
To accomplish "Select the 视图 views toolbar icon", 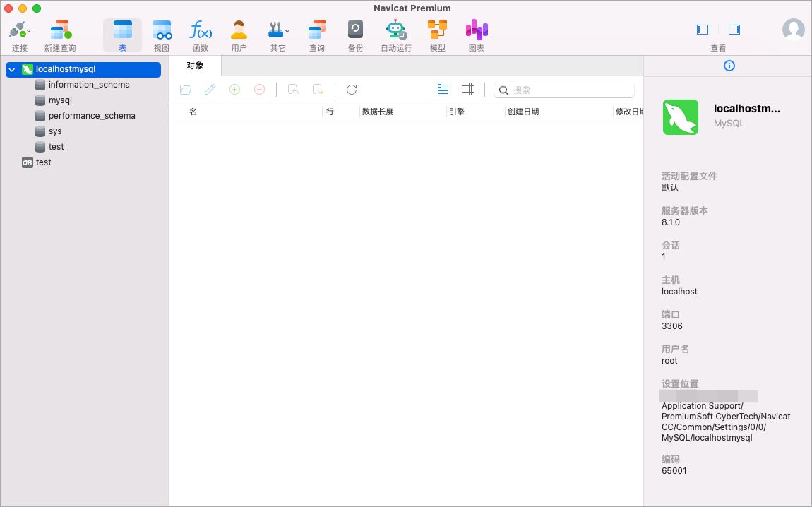I will click(x=162, y=35).
